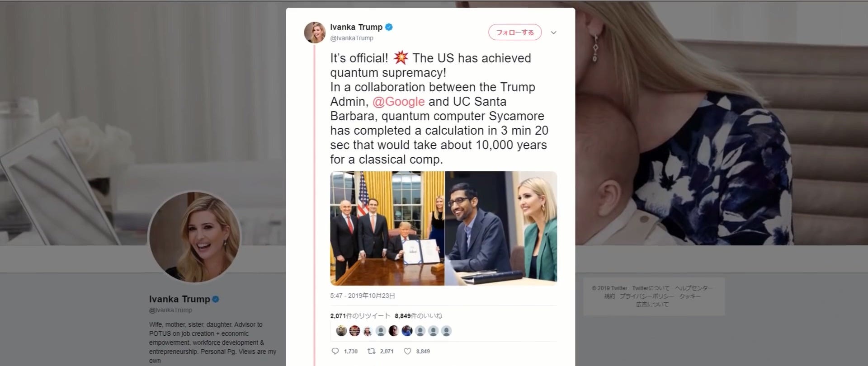Click the retweet arrows icon
Screen dimensions: 868x366
coord(371,351)
